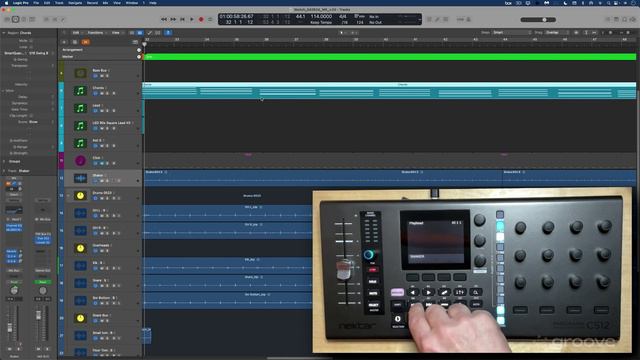This screenshot has height=360, width=640.
Task: Open the Mixer from control bar
Action: (x=55, y=19)
